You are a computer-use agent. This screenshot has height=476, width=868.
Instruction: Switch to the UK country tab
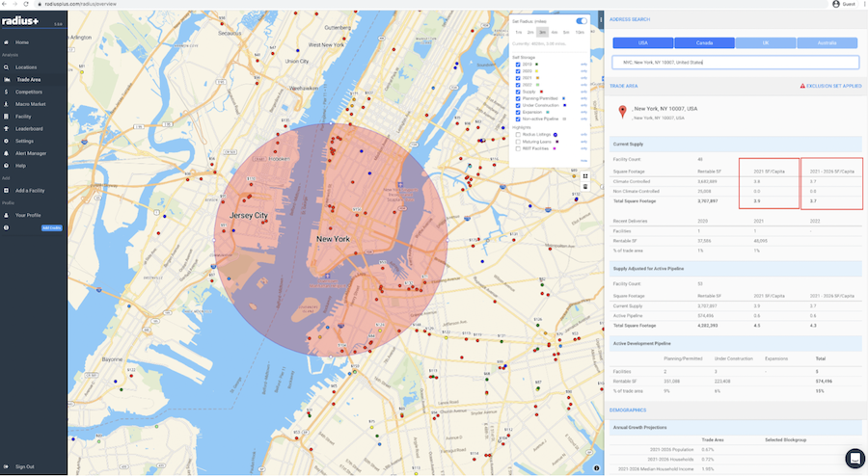(x=766, y=42)
